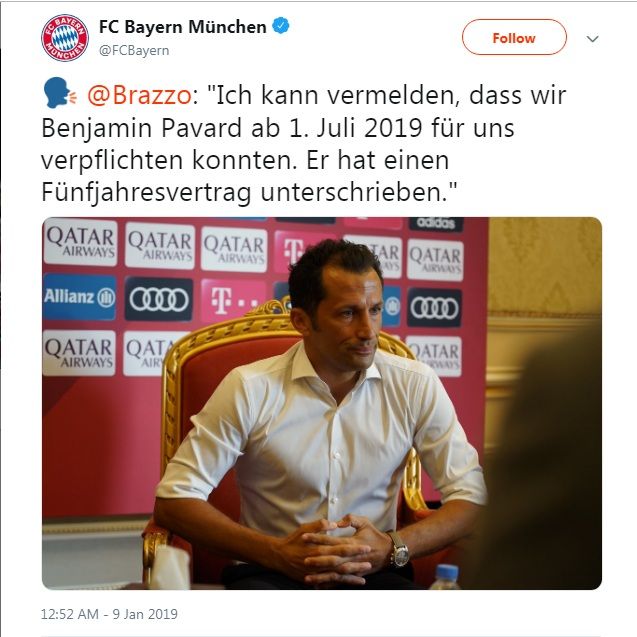637x637 pixels.
Task: Open the 12:52 AM - 9 Jan 2019 timestamp
Action: tap(109, 614)
